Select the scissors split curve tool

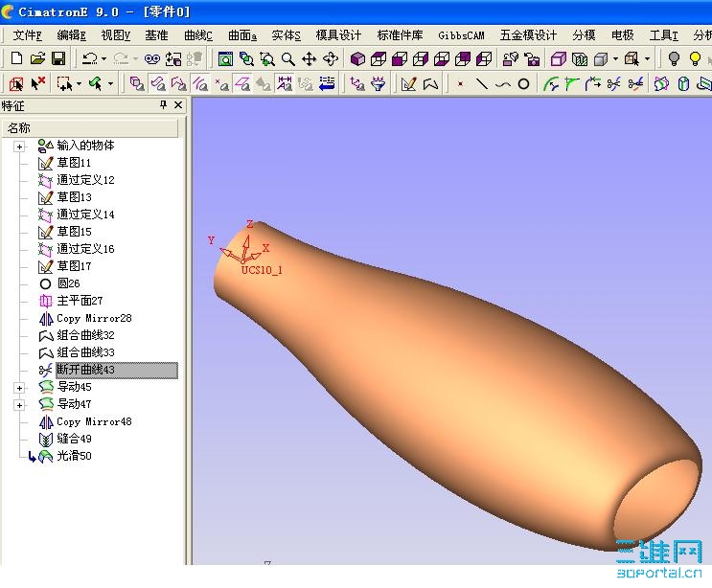coord(613,83)
